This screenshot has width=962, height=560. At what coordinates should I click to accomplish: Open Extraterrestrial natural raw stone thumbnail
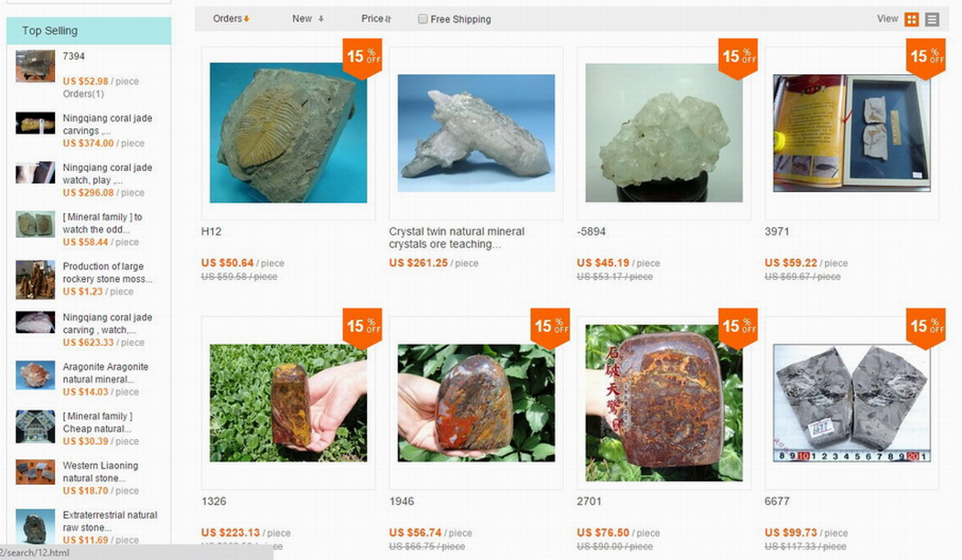click(36, 526)
